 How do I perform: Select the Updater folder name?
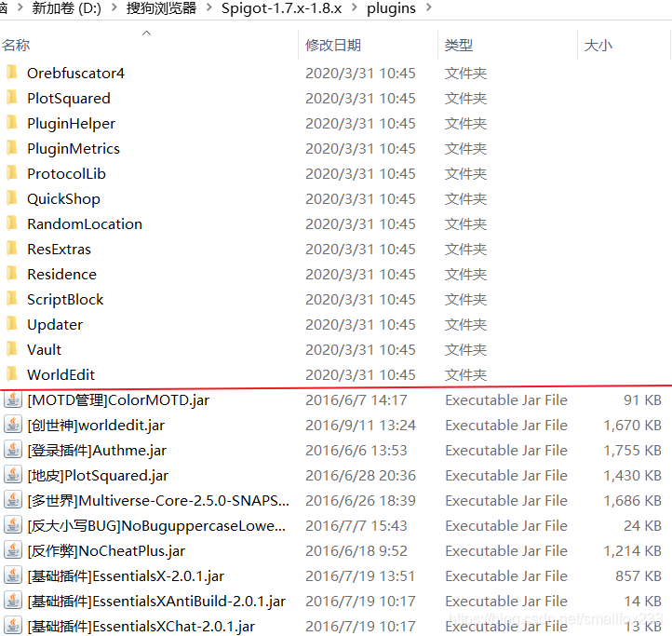click(55, 325)
